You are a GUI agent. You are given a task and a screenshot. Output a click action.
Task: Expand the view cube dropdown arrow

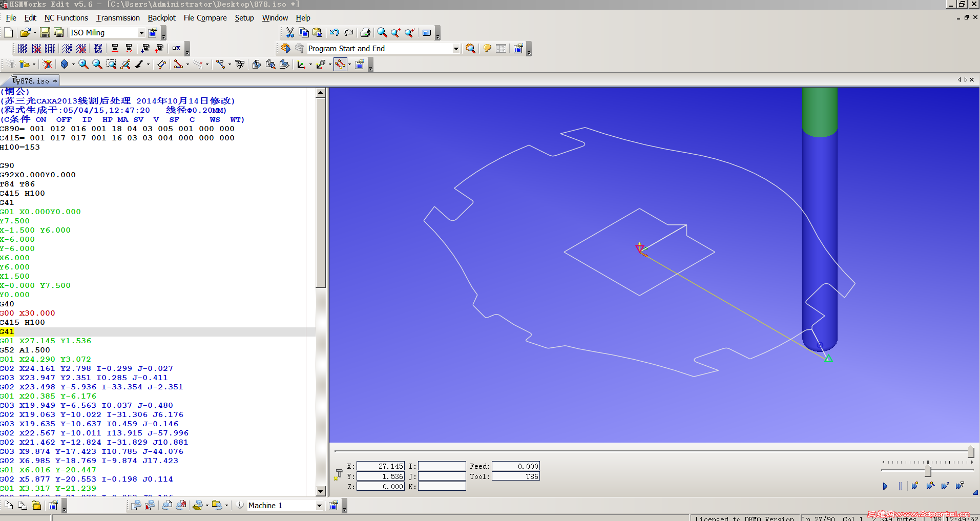73,65
